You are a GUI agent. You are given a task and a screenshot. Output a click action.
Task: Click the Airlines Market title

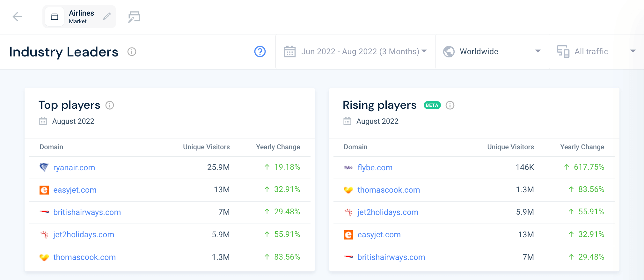81,17
